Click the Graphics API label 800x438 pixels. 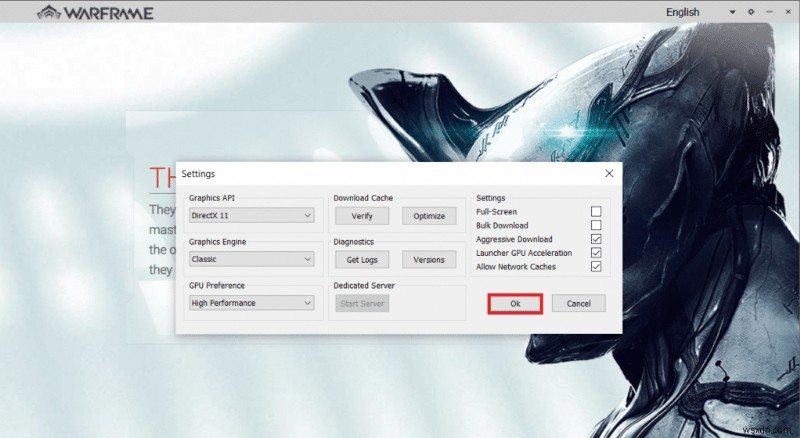pos(212,198)
